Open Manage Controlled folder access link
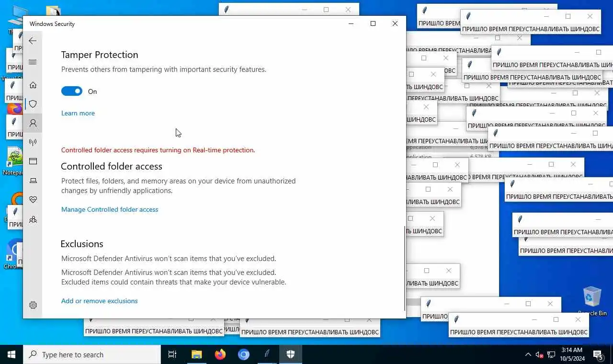Image resolution: width=613 pixels, height=364 pixels. [x=110, y=209]
